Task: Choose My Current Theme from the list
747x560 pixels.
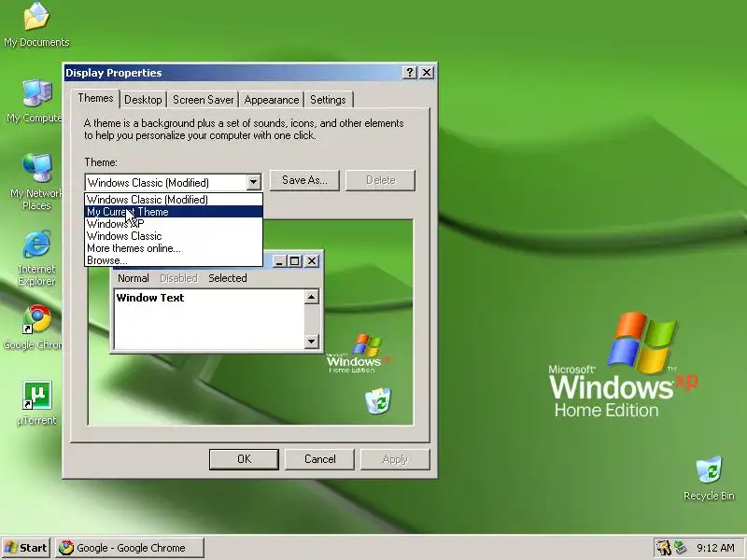Action: coord(174,212)
